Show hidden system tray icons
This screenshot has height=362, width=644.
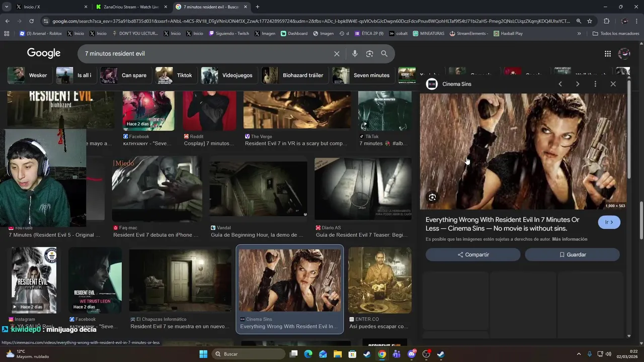[579, 354]
